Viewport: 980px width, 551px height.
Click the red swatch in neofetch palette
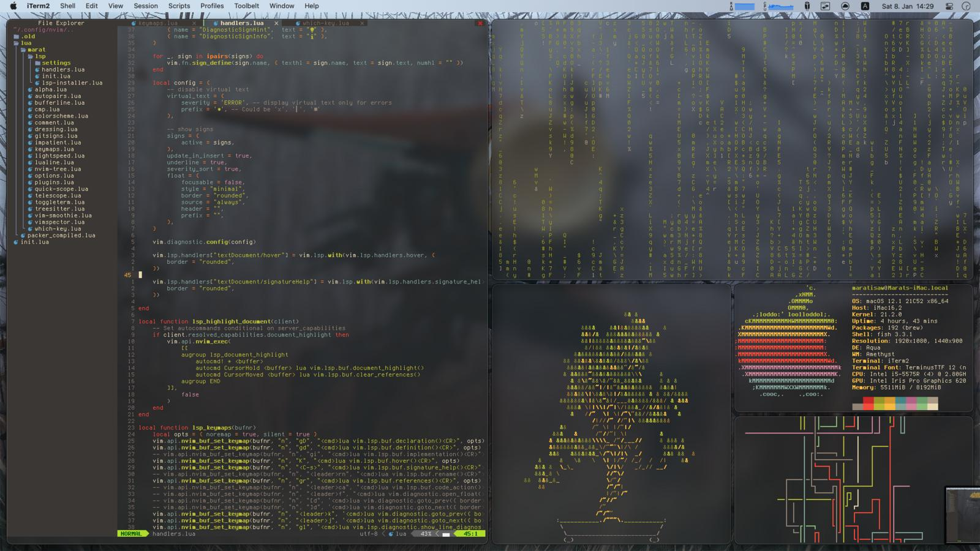pyautogui.click(x=869, y=403)
